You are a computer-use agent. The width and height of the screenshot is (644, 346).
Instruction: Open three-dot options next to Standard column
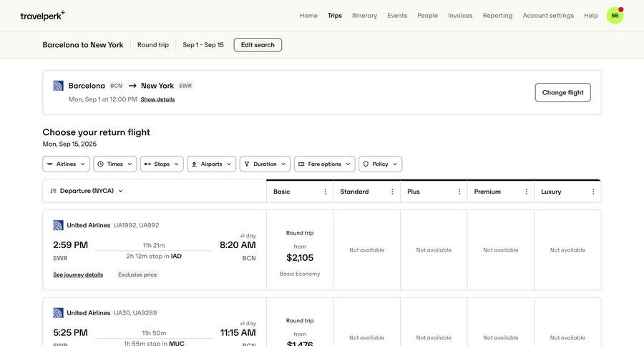coord(392,192)
